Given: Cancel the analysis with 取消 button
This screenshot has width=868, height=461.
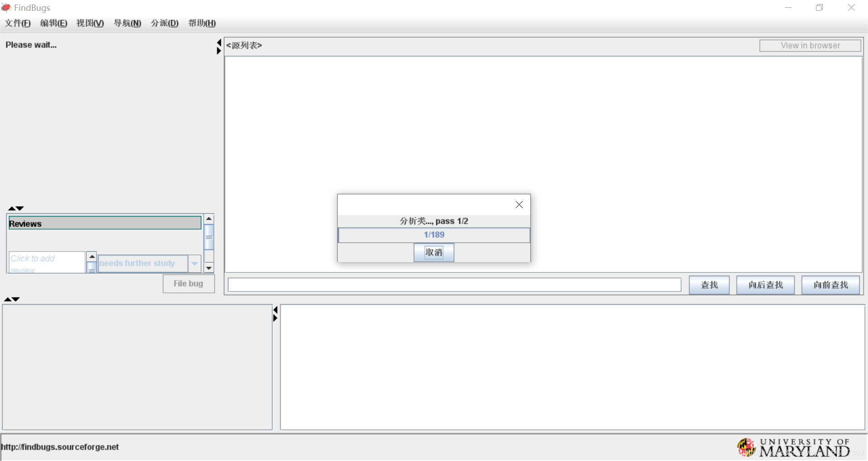Looking at the screenshot, I should (x=434, y=252).
